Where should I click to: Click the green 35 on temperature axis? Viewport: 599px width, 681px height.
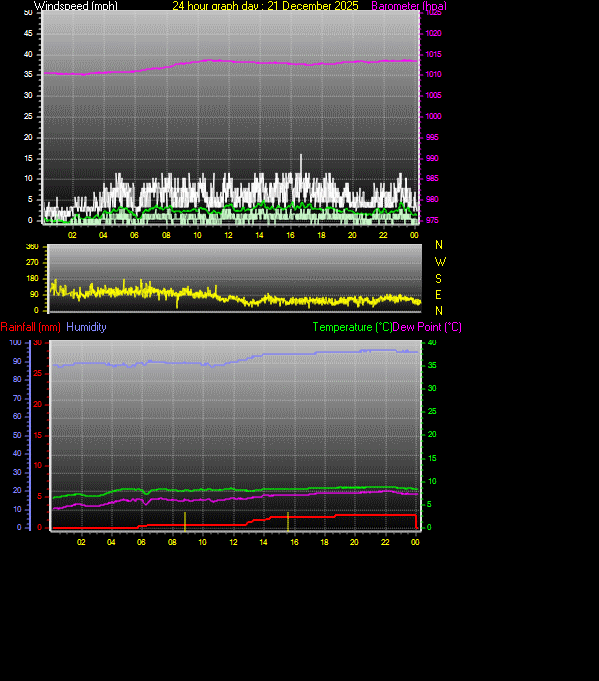tap(432, 365)
